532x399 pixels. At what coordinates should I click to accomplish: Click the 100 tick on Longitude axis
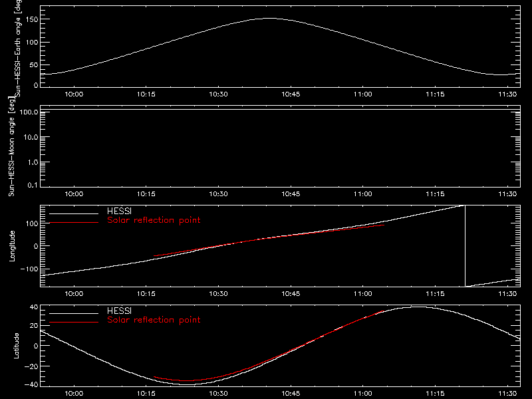coord(32,223)
